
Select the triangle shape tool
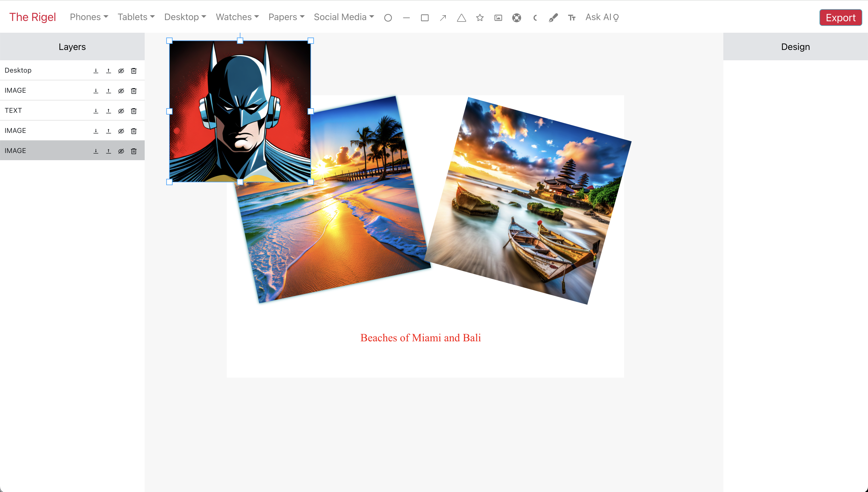coord(461,18)
